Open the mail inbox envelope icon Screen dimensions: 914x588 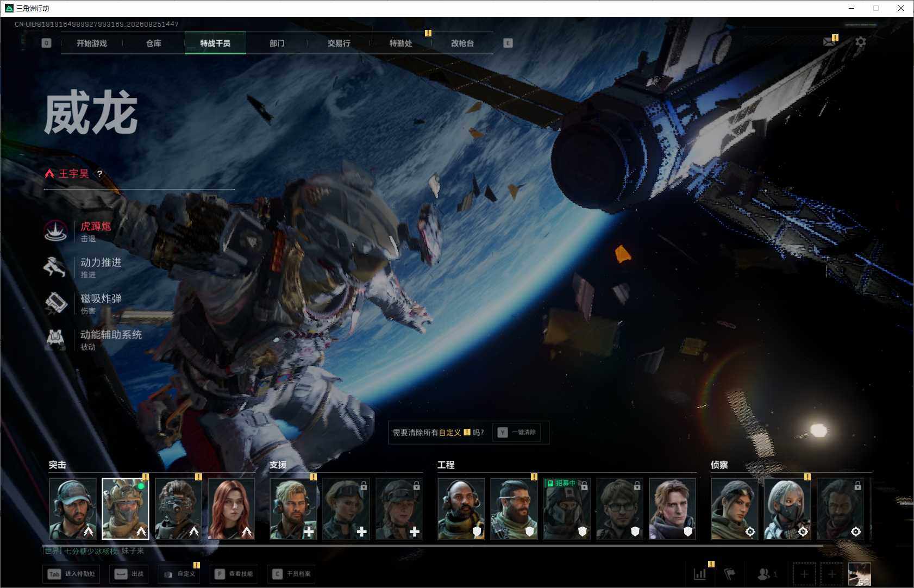pos(829,42)
